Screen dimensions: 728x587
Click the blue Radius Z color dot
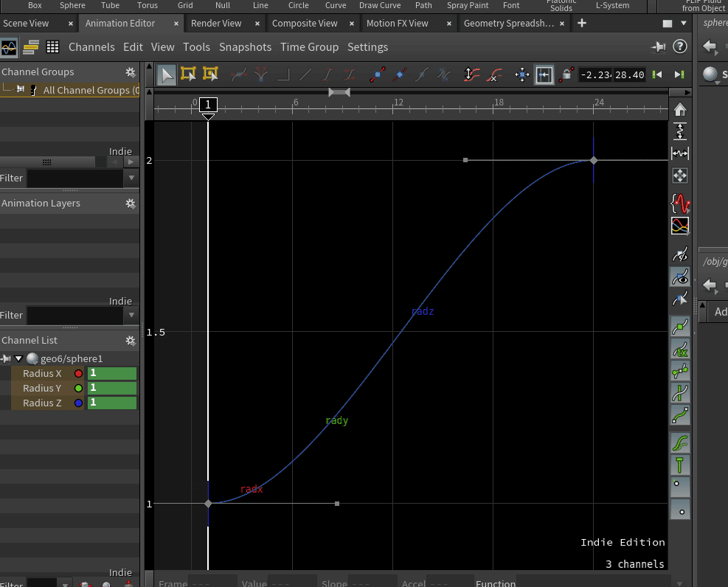tap(78, 403)
